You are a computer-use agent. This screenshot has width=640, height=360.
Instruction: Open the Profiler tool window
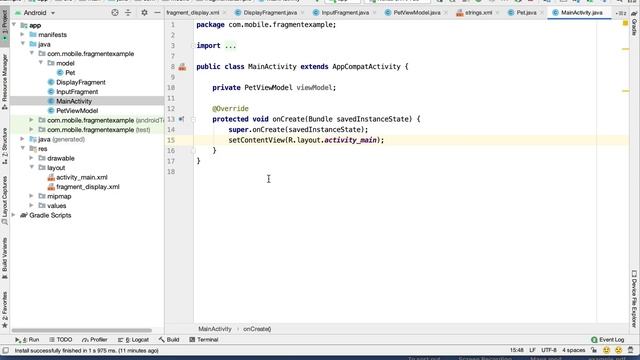tap(95, 340)
